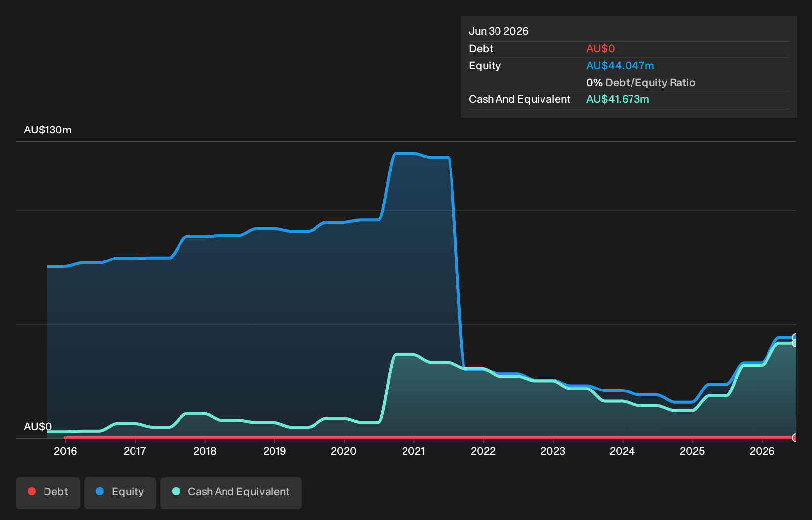Viewport: 812px width, 520px height.
Task: Click the 2019 x-axis label
Action: click(274, 451)
